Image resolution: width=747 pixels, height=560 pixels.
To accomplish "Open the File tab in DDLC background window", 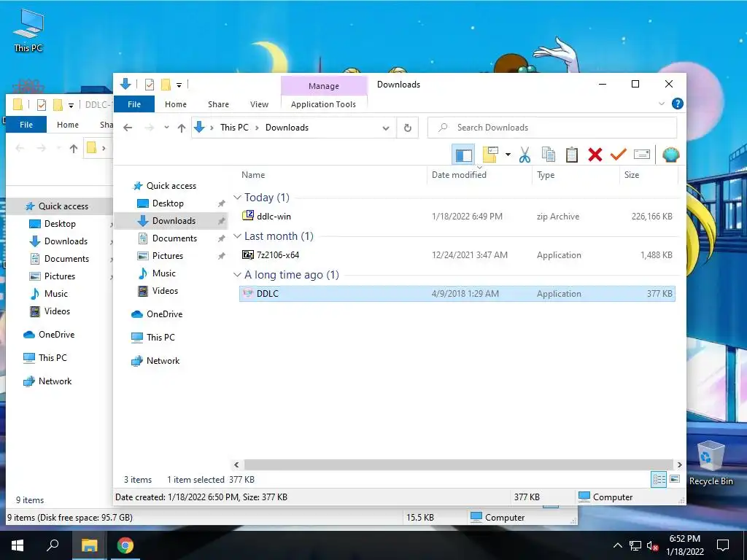I will (x=26, y=125).
